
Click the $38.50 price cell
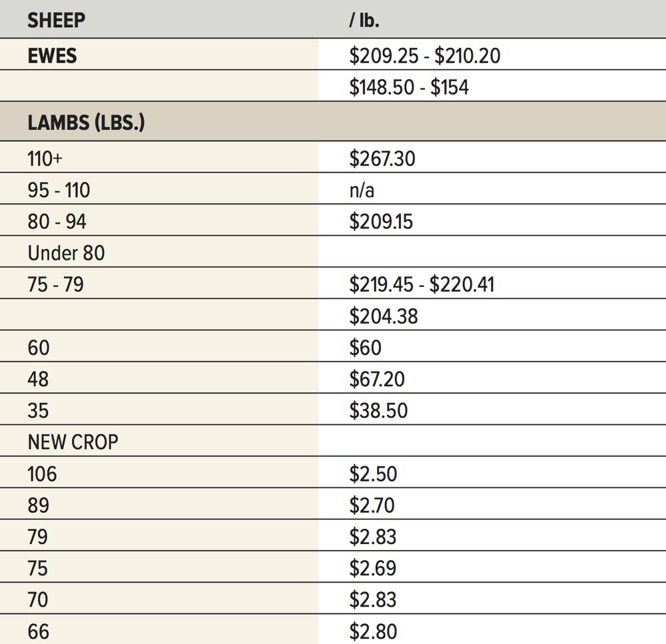click(x=378, y=410)
